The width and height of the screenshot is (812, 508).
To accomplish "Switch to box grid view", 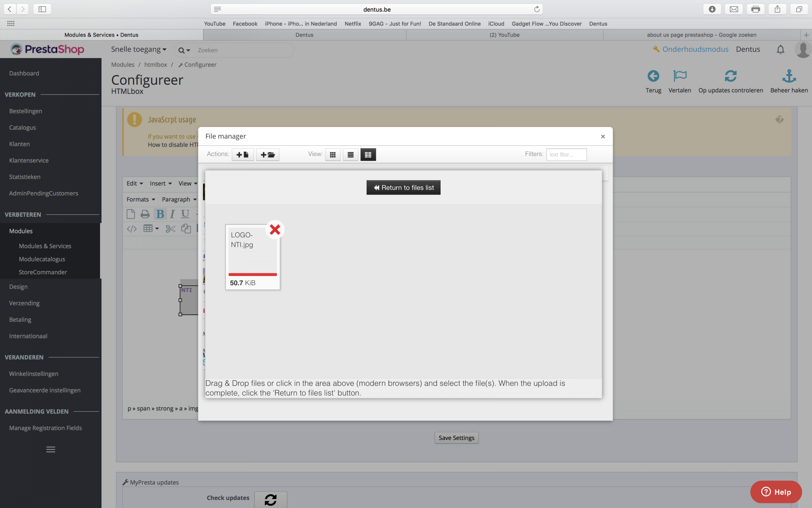I will (333, 154).
